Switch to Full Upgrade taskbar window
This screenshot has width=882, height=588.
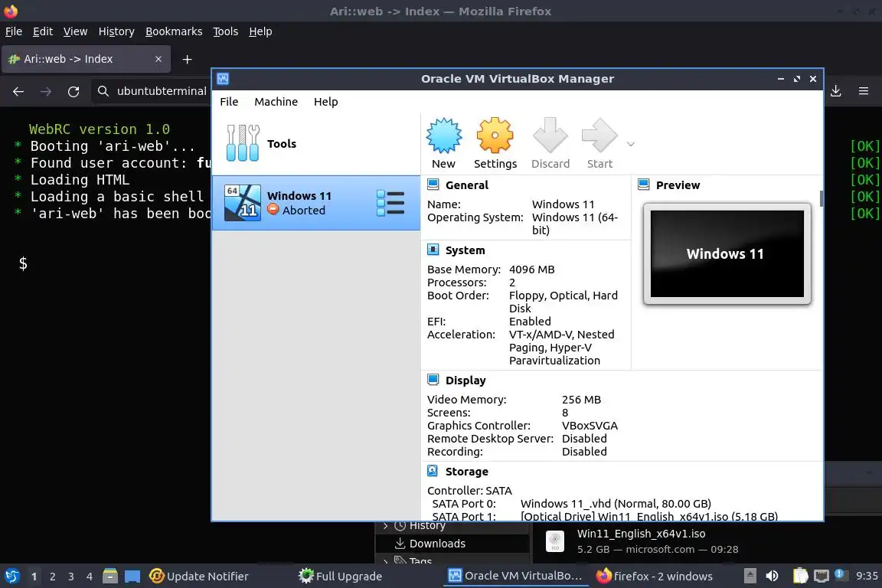(x=341, y=577)
